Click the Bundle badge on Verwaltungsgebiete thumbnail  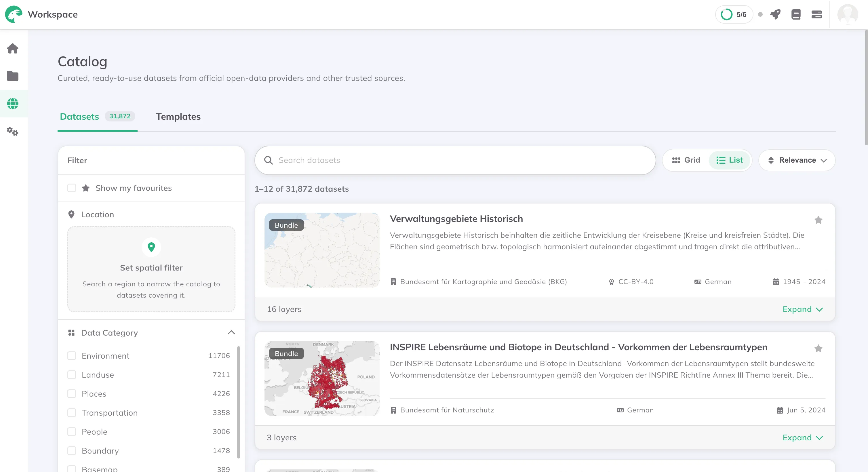coord(286,225)
